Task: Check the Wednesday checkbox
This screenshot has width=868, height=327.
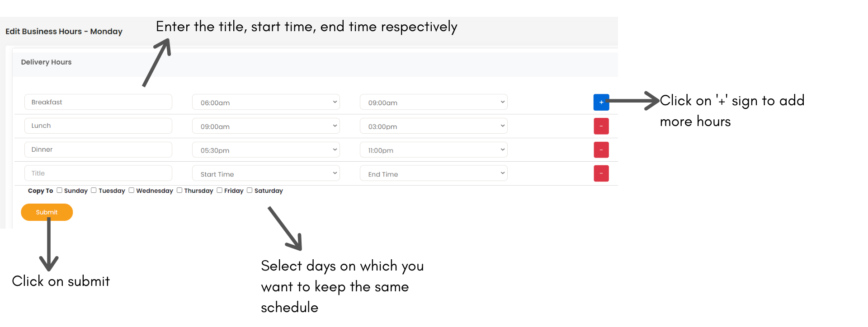Action: tap(131, 190)
